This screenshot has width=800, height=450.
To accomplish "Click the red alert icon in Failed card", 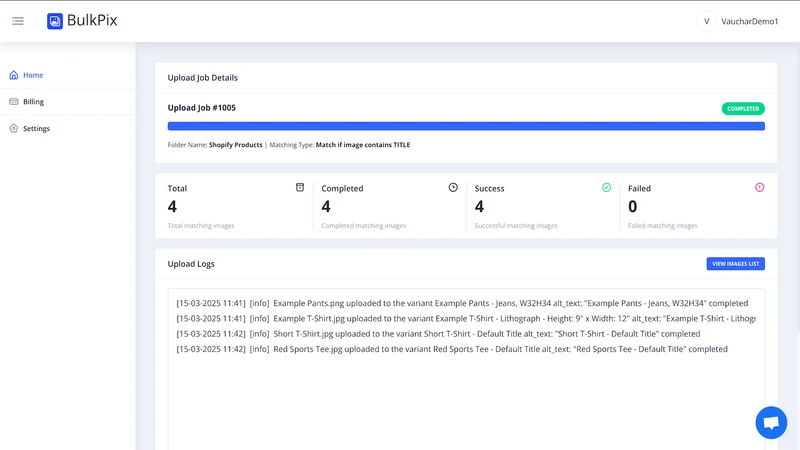I will coord(760,188).
